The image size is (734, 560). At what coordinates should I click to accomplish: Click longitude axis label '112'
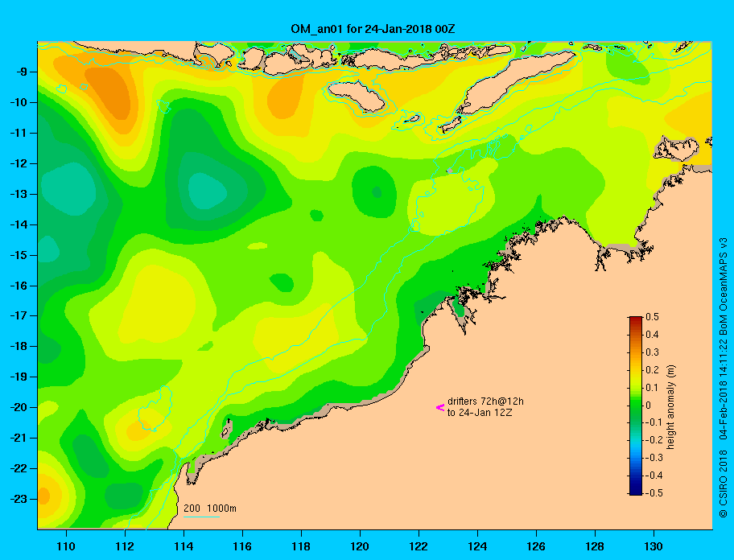(x=125, y=546)
